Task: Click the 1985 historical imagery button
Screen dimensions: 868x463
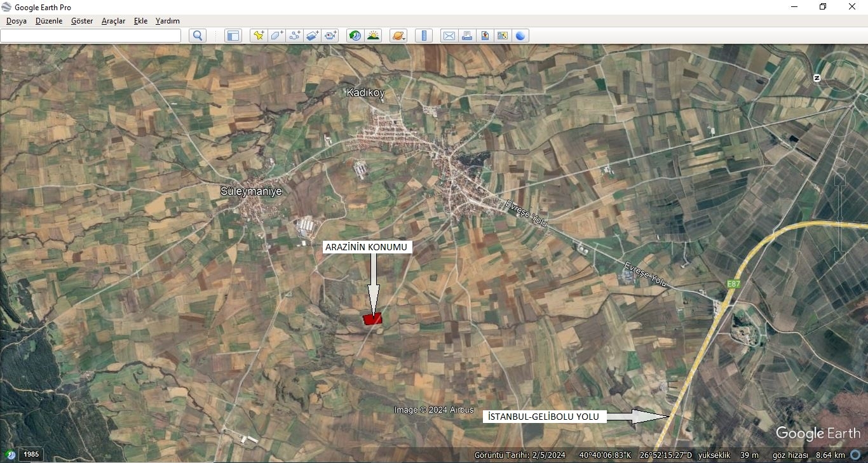Action: [31, 454]
